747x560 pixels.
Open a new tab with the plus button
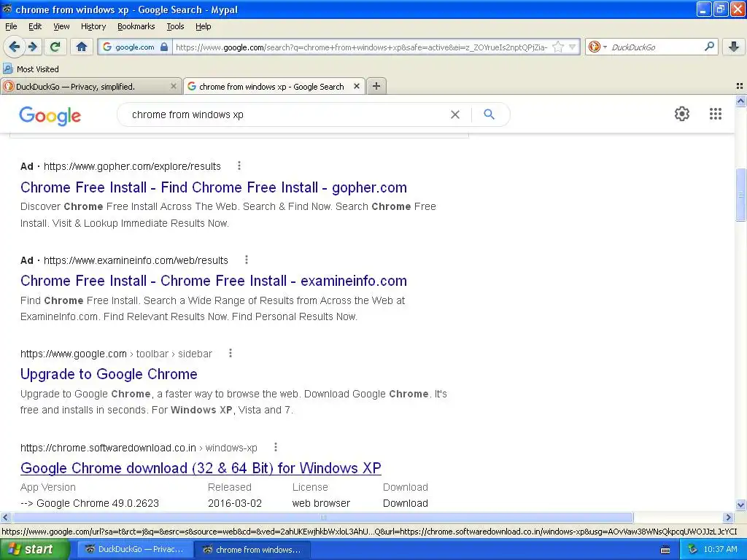tap(376, 86)
